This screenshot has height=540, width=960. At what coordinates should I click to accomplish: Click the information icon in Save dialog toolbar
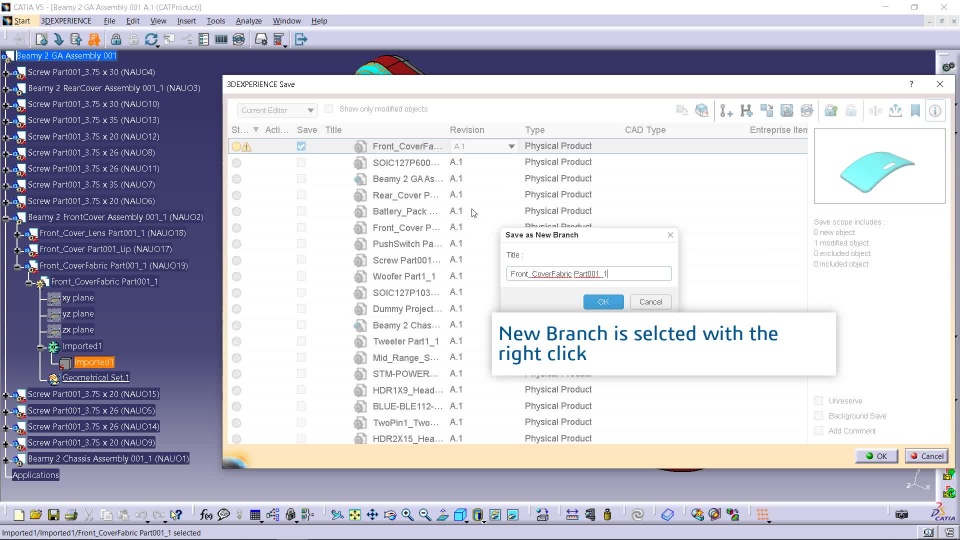pyautogui.click(x=936, y=111)
